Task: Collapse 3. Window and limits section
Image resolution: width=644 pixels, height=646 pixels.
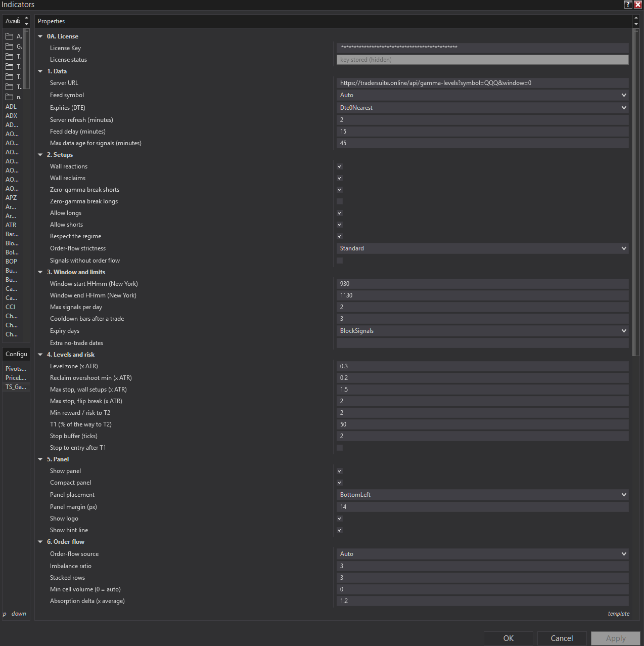Action: pos(40,272)
